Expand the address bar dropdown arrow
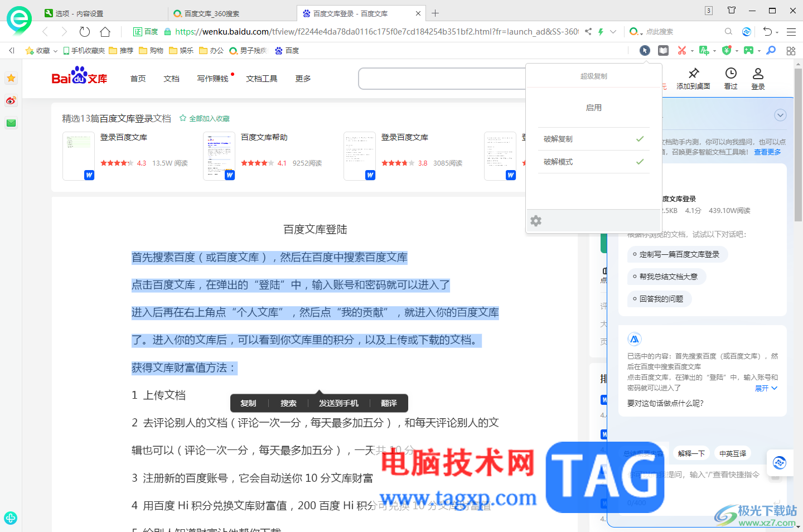The width and height of the screenshot is (803, 532). [x=613, y=32]
